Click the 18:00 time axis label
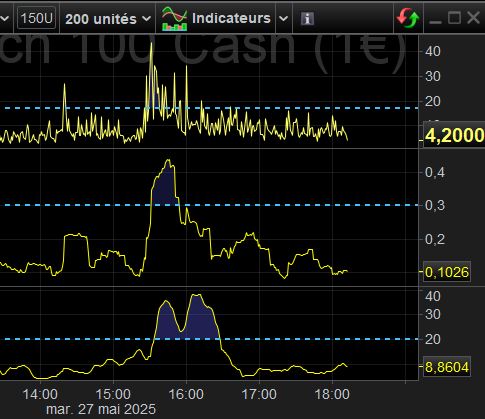This screenshot has height=419, width=485. [332, 394]
